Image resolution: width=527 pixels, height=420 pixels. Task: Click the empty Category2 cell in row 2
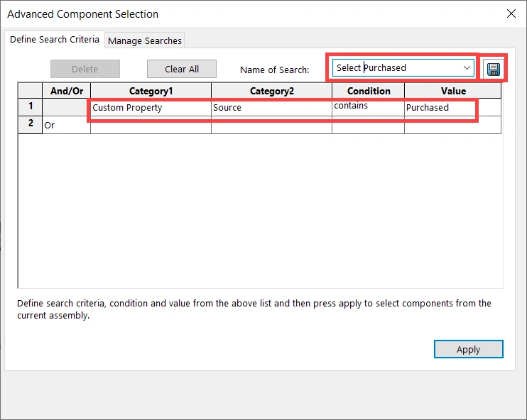271,125
